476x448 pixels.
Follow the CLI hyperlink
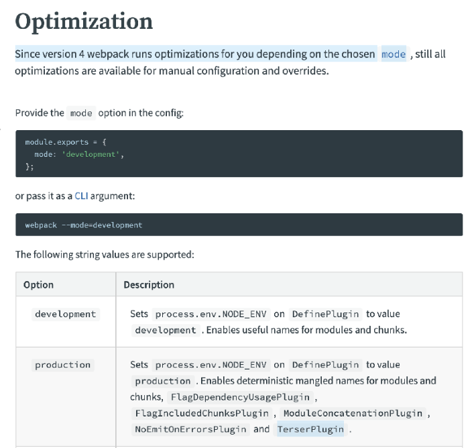coord(81,196)
